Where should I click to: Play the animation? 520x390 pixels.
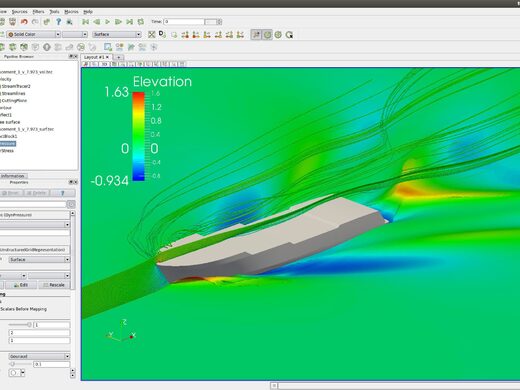[107, 22]
